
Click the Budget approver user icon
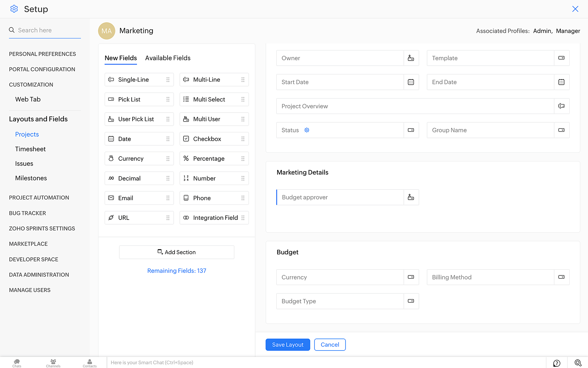(x=411, y=197)
